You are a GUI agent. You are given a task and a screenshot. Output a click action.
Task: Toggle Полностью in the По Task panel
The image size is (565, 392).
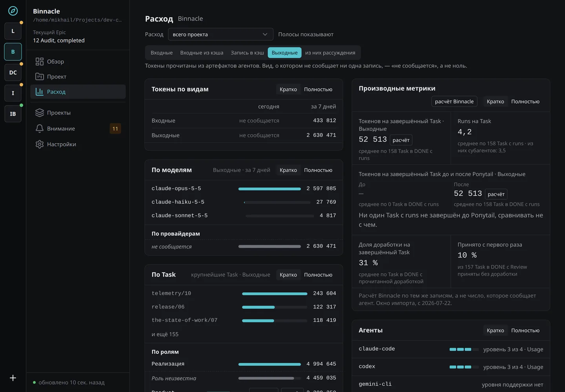tap(318, 275)
